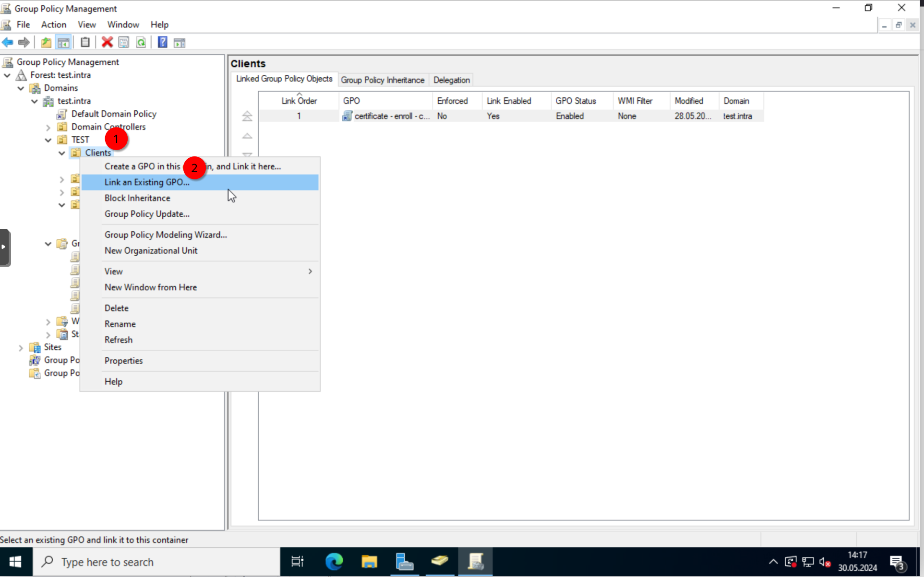Viewport: 924px width, 577px height.
Task: Select Help at bottom of context menu
Action: click(x=200, y=382)
